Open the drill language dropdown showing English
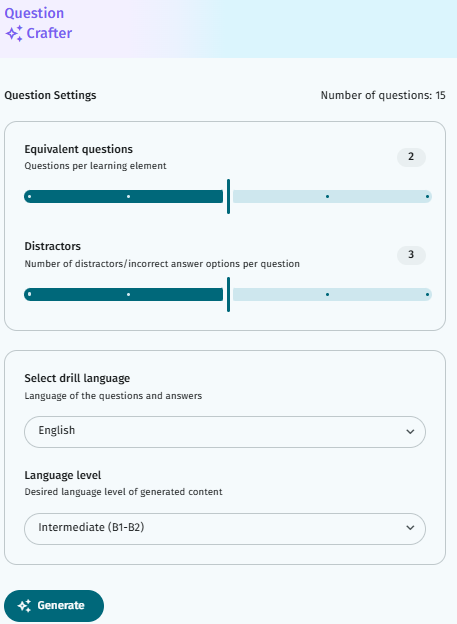Screen dimensions: 457x624 [x=225, y=432]
